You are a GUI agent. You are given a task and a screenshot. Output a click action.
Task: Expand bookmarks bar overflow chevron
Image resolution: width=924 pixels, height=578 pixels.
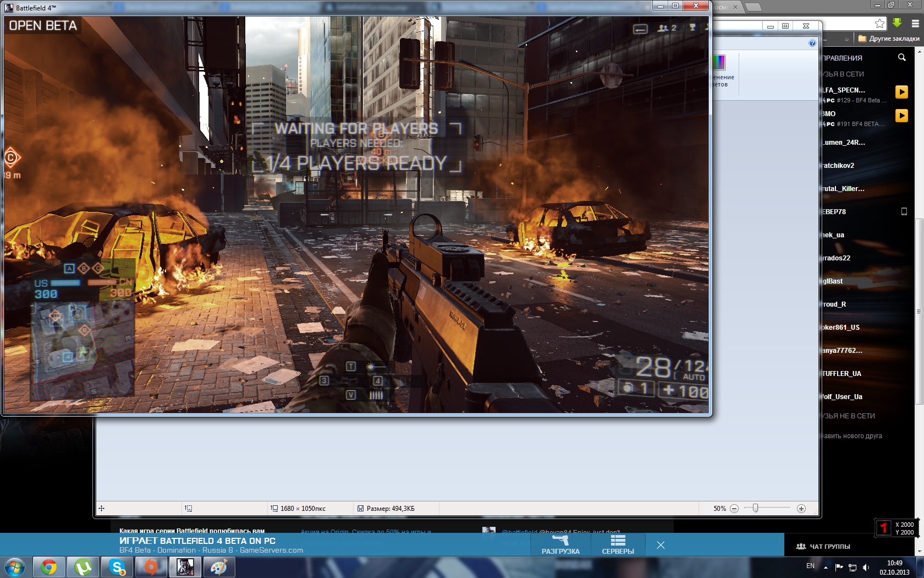[846, 39]
